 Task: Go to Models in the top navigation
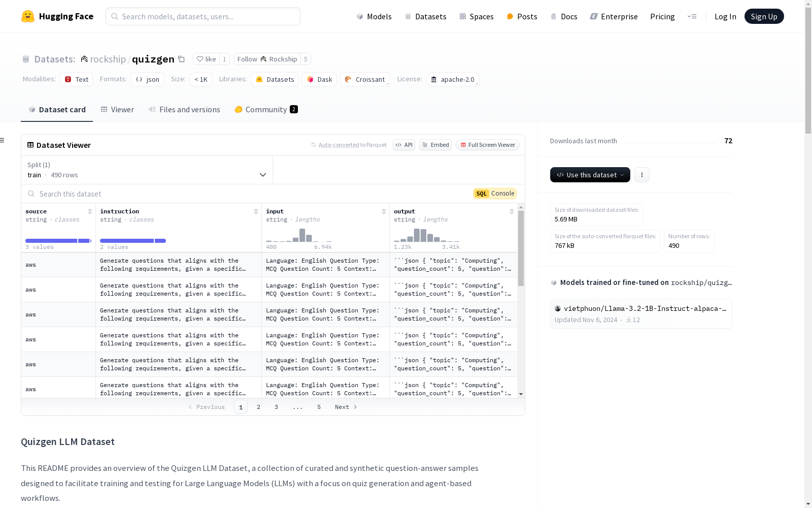coord(374,16)
